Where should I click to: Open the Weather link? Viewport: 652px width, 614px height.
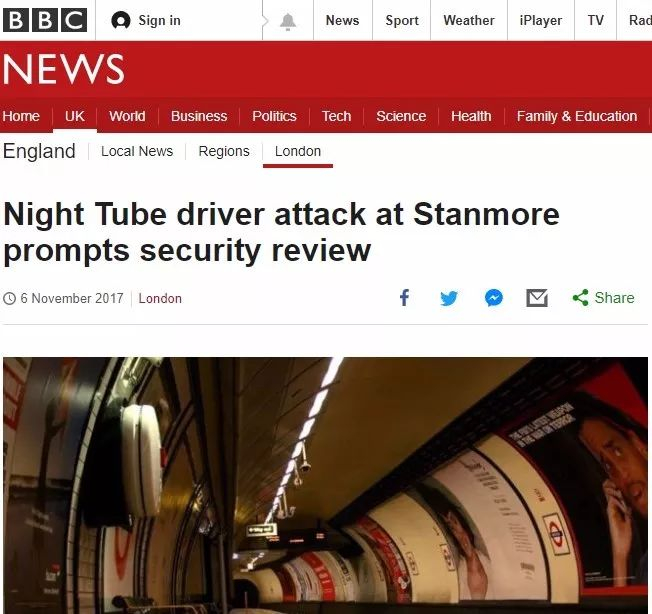point(469,20)
